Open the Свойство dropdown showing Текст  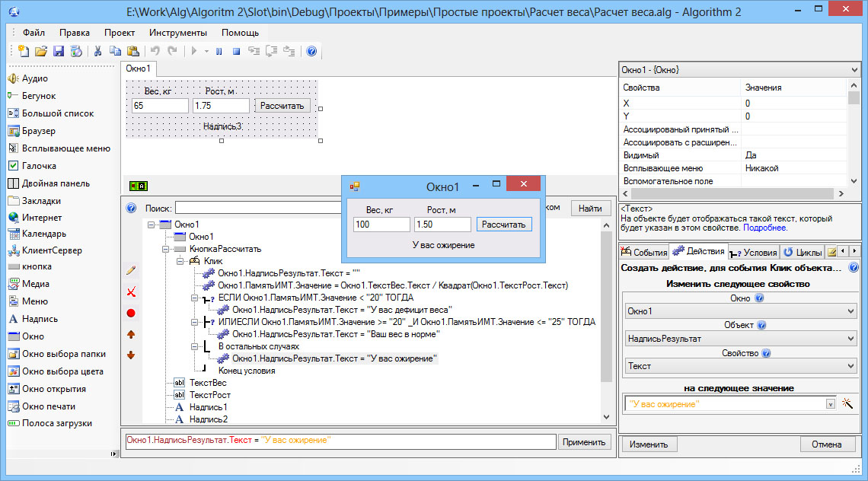pos(740,366)
